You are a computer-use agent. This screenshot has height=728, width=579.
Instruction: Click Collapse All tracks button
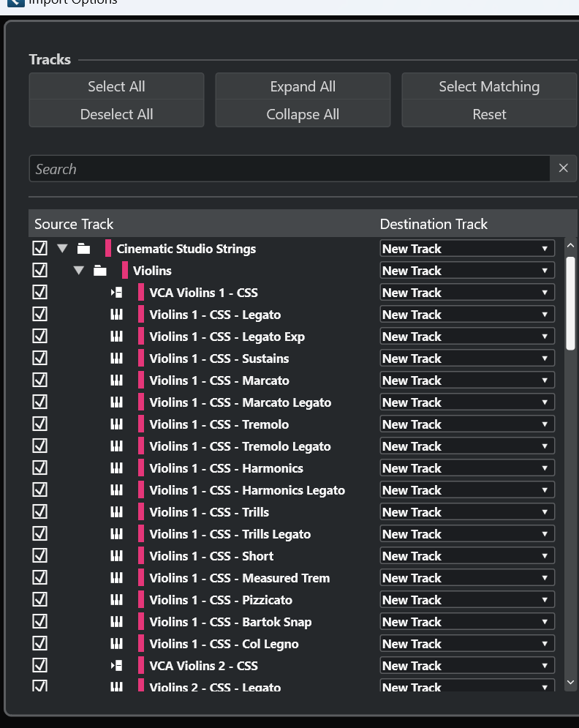pyautogui.click(x=303, y=114)
